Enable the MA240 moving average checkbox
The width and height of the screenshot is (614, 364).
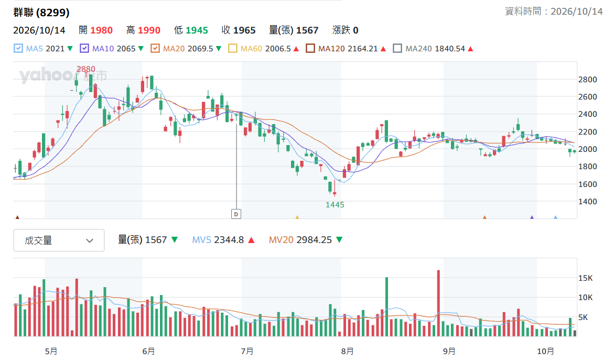tap(397, 49)
